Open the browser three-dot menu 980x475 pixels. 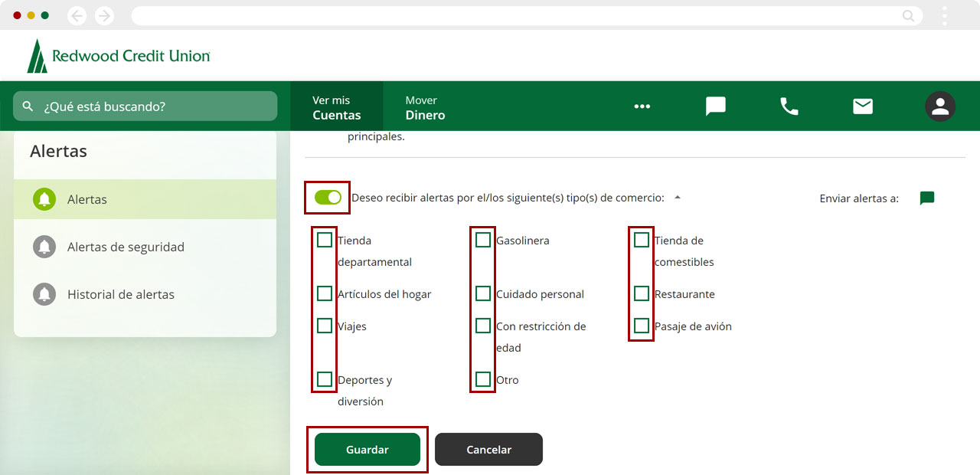[x=945, y=15]
